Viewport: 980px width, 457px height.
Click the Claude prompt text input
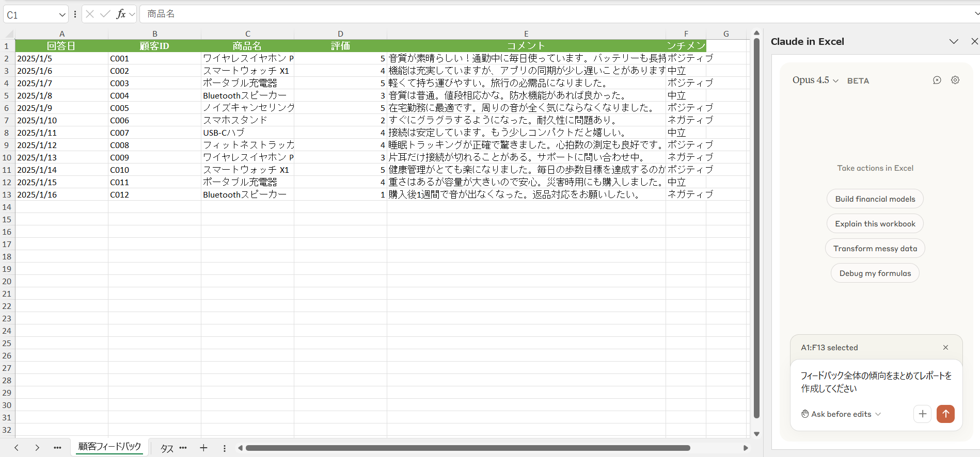point(876,382)
